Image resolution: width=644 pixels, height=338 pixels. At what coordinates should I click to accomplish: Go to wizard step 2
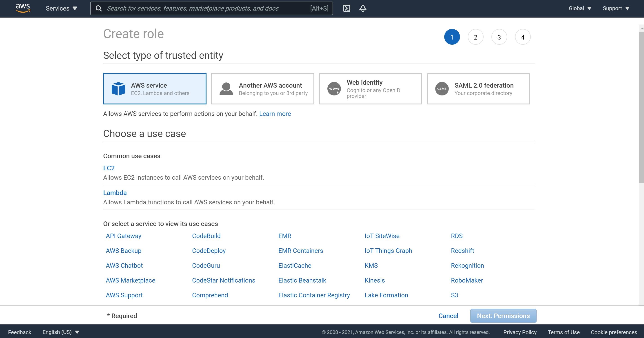coord(475,37)
